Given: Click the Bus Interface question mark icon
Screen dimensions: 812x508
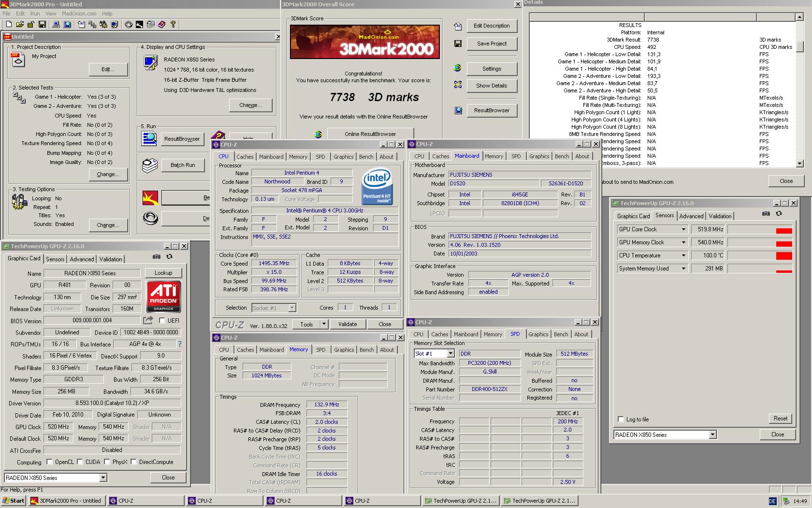Looking at the screenshot, I should click(179, 344).
